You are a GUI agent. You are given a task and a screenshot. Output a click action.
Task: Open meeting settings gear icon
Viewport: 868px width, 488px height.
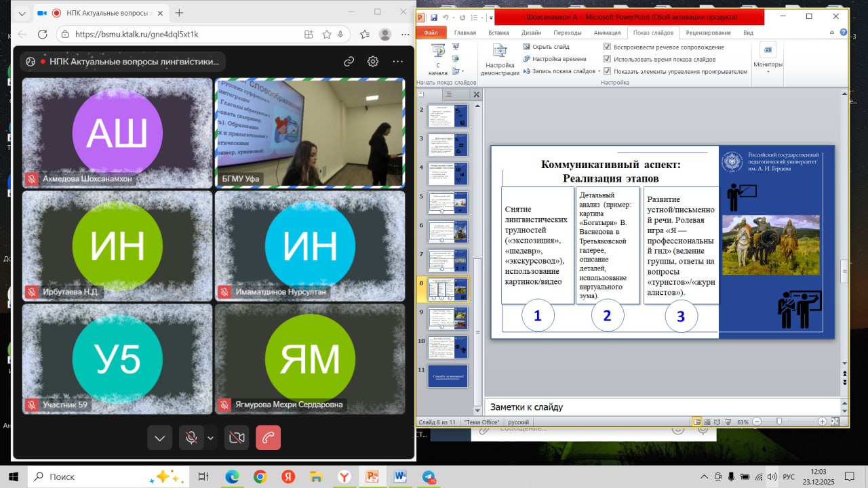373,62
